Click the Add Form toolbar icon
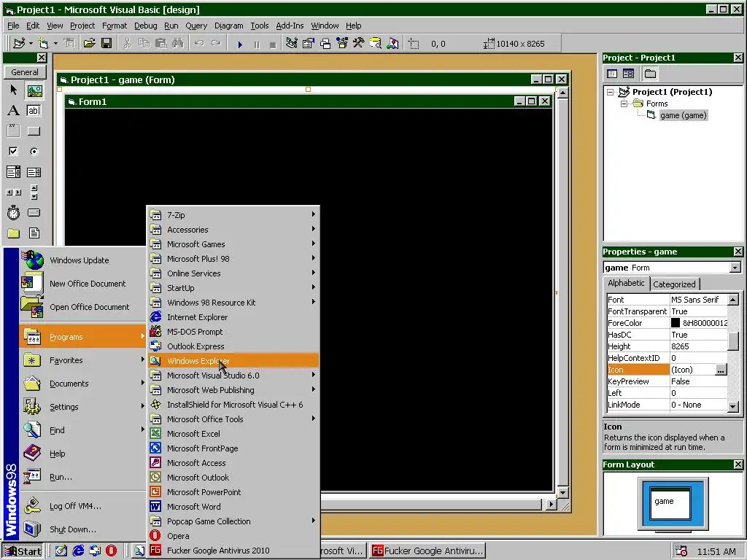 [43, 44]
